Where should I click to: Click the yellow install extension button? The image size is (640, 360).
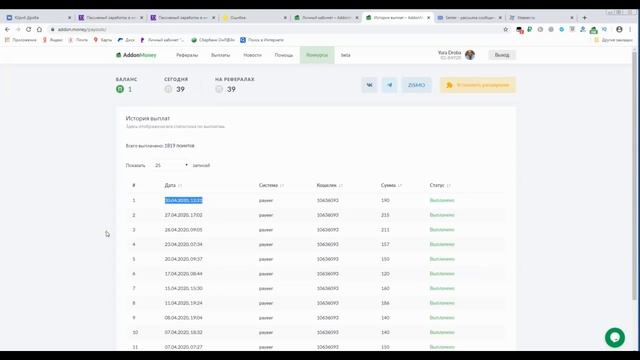[x=478, y=85]
